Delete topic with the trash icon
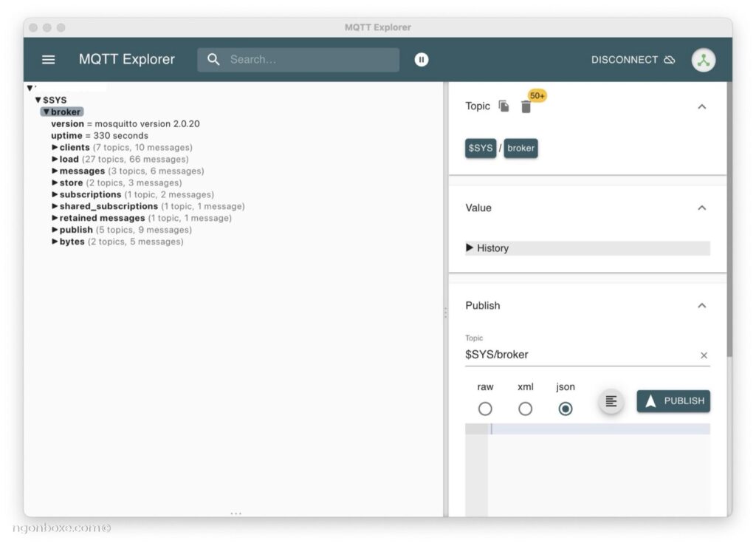The height and width of the screenshot is (546, 756). pos(526,106)
